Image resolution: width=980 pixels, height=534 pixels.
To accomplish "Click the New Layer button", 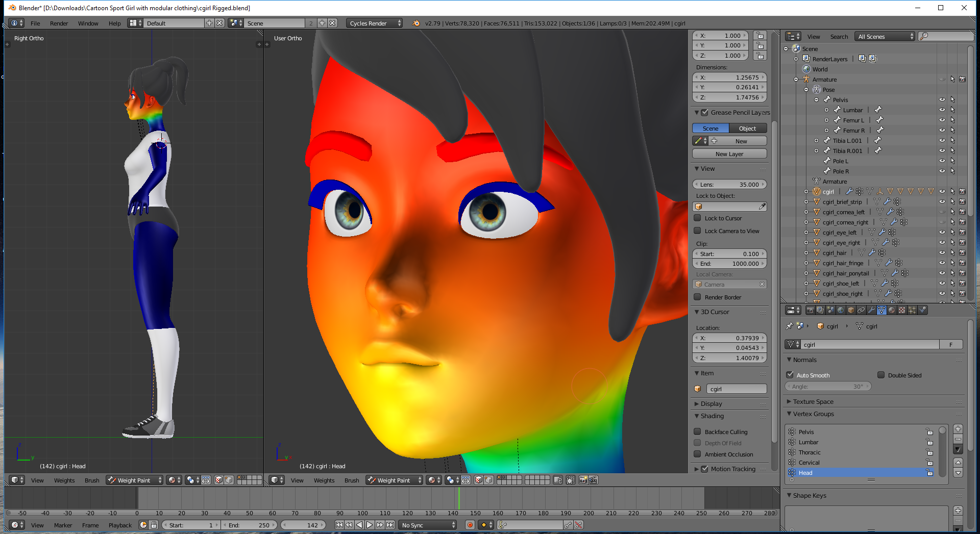I will coord(729,154).
